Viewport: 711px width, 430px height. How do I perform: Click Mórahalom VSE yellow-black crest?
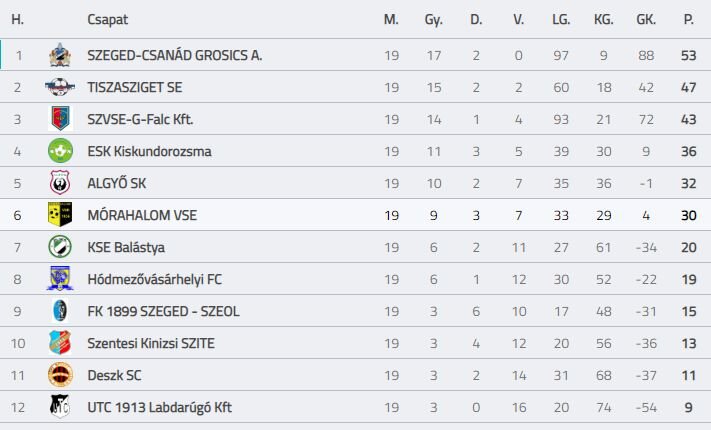coord(60,215)
